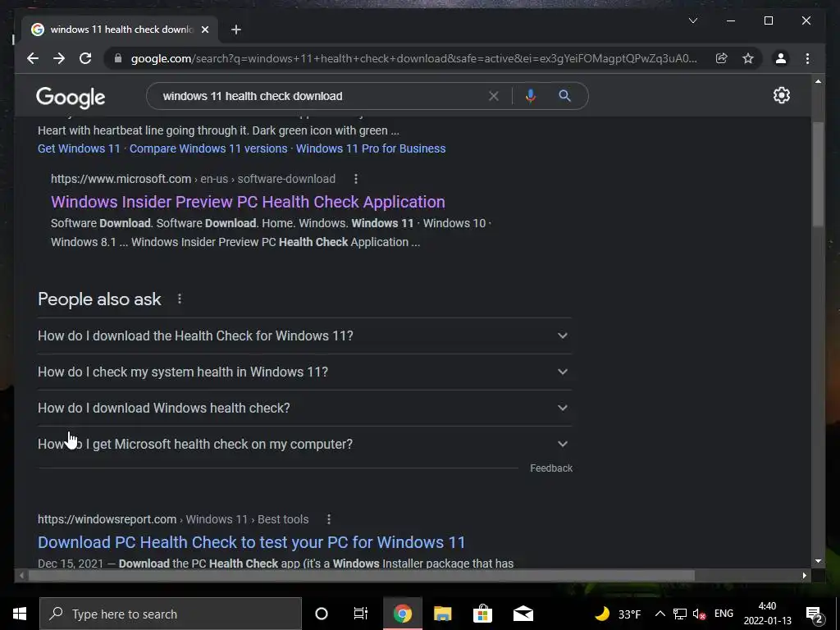Open Windows Insider Preview PC Health Check Application
This screenshot has width=840, height=630.
pyautogui.click(x=248, y=202)
